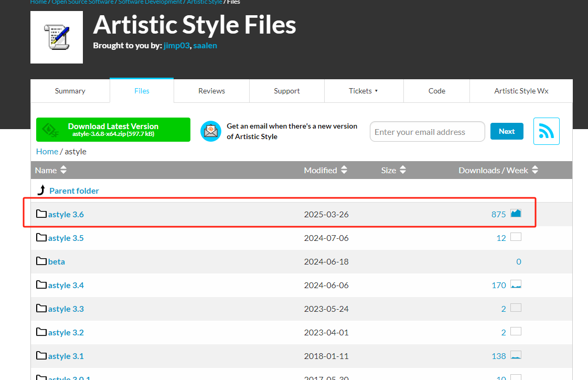Open the folder icon next to beta
The width and height of the screenshot is (588, 380).
coord(41,261)
